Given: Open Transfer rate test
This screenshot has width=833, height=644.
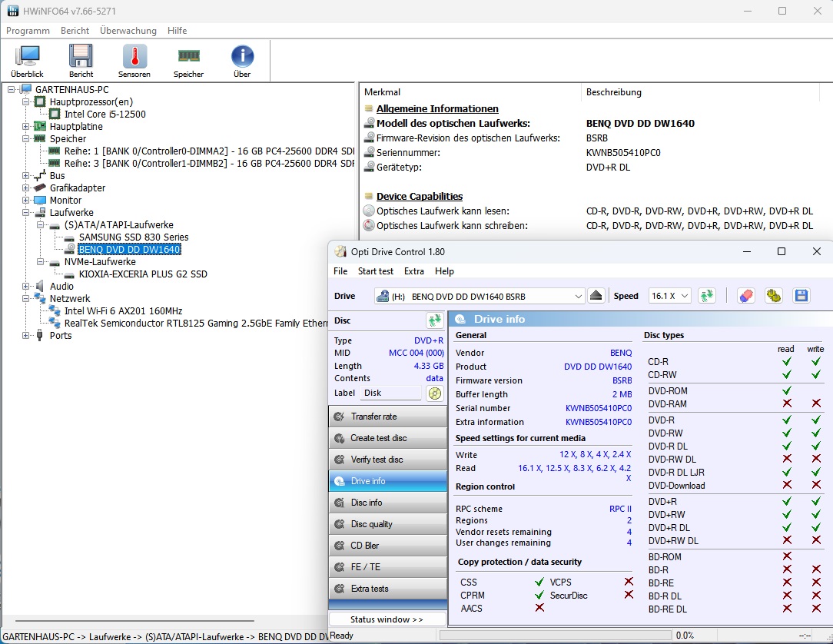Looking at the screenshot, I should pyautogui.click(x=388, y=417).
